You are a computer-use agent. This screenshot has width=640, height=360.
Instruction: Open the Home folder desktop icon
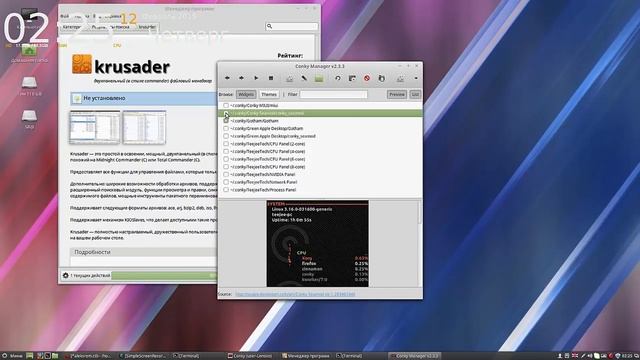tap(29, 52)
